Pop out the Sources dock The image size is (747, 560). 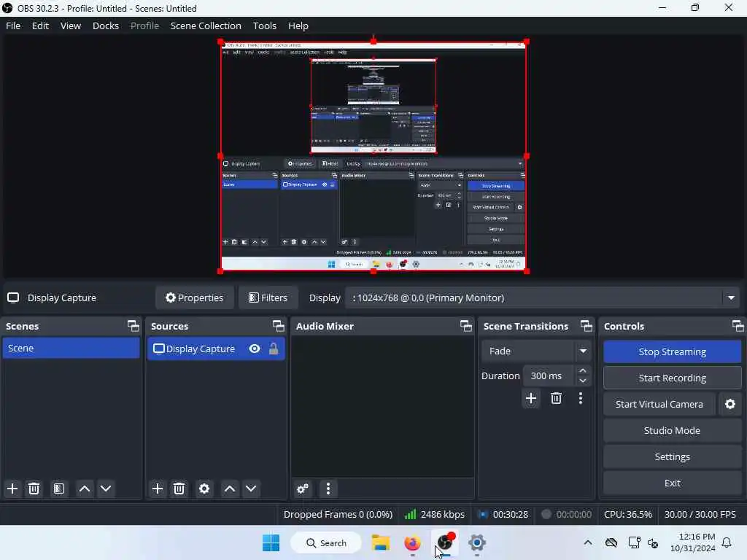279,326
